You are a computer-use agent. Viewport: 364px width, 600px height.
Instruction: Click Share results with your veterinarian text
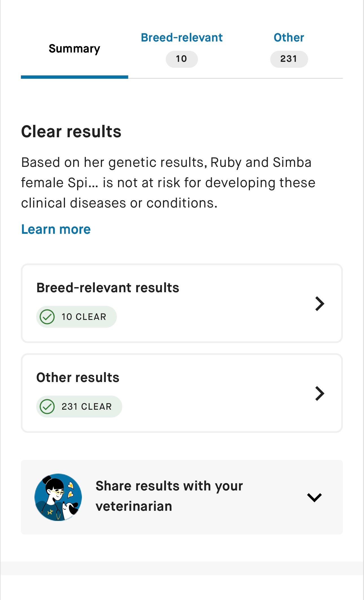coord(169,496)
